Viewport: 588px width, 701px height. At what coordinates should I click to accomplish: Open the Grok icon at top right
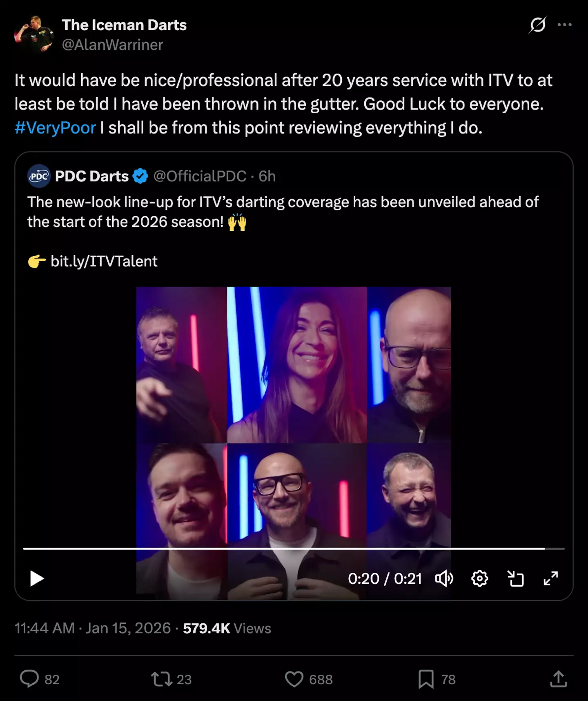point(537,25)
